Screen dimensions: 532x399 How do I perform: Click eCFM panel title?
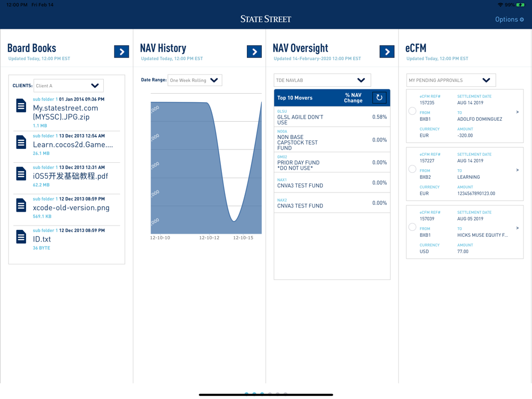415,48
